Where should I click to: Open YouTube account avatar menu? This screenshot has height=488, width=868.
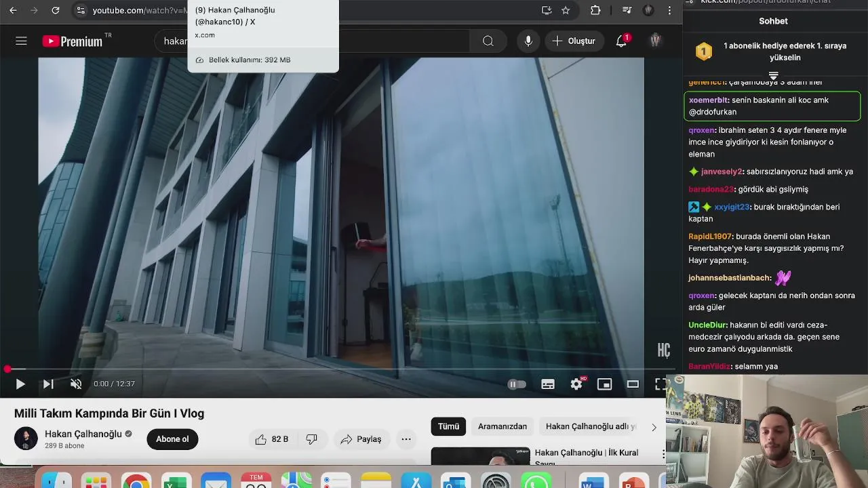pos(655,41)
